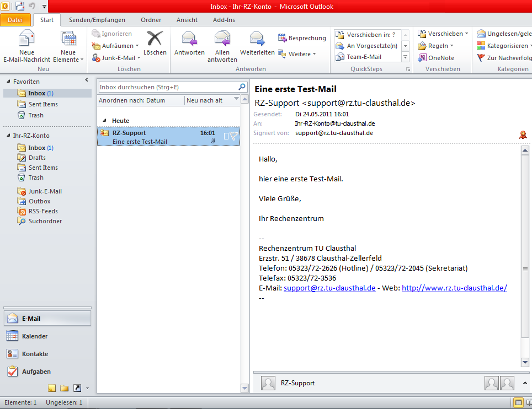532x409 pixels.
Task: Collapse the Favoriten section
Action: point(8,82)
